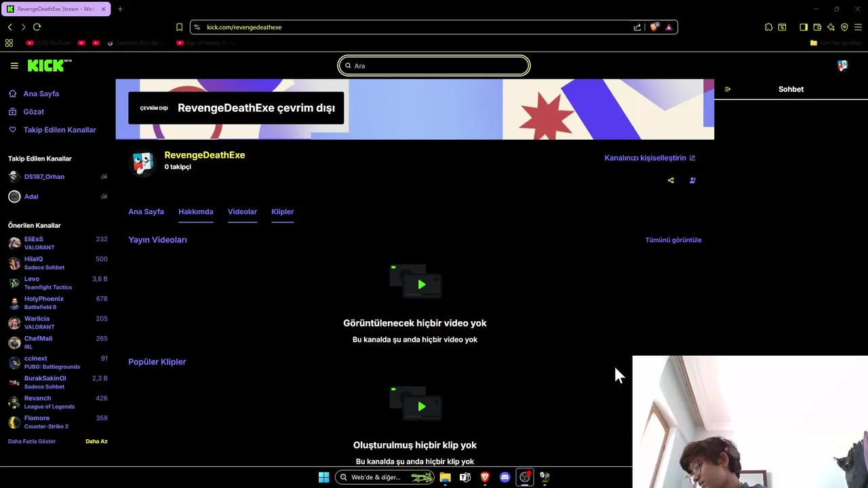The width and height of the screenshot is (868, 488).
Task: Open ccinext PUBG channel
Action: [x=58, y=363]
